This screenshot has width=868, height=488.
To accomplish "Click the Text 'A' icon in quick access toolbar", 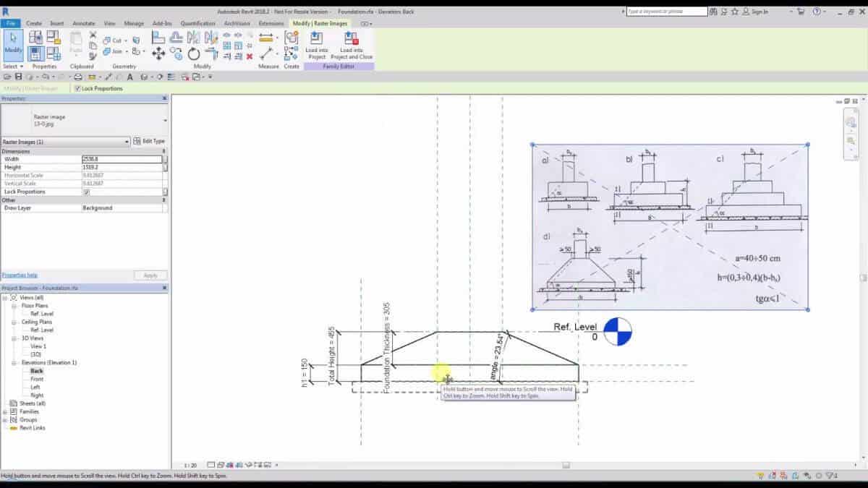I will coord(129,77).
